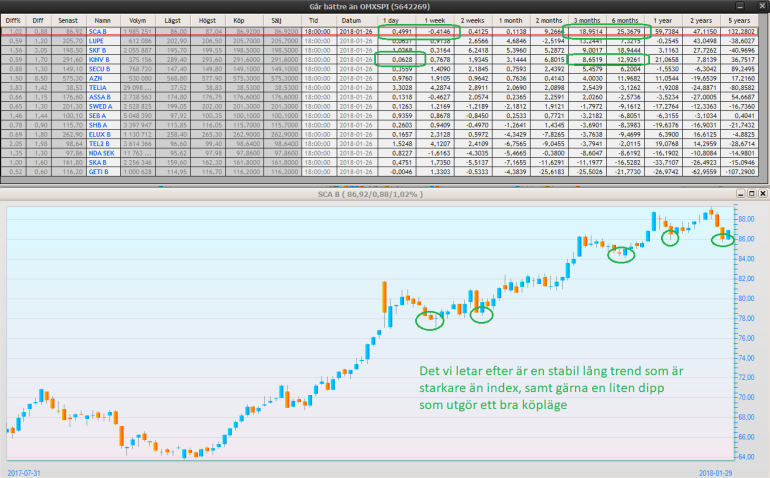Sort by the Senast column header
The width and height of the screenshot is (770, 478).
[x=67, y=20]
